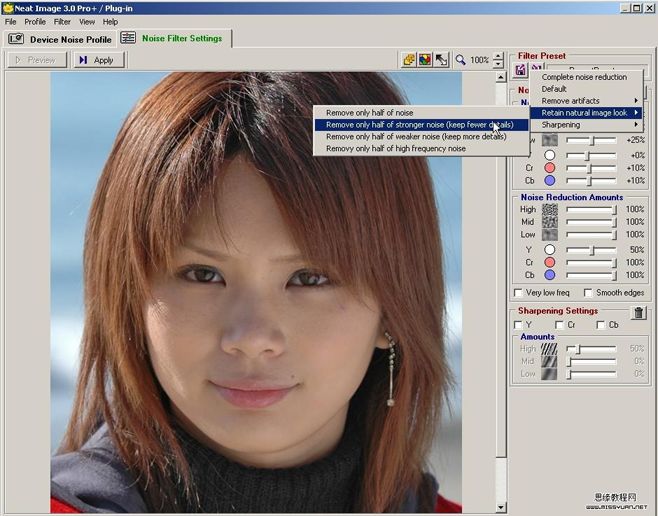Click the red Cr circle at +10%
This screenshot has height=516, width=658.
(550, 168)
